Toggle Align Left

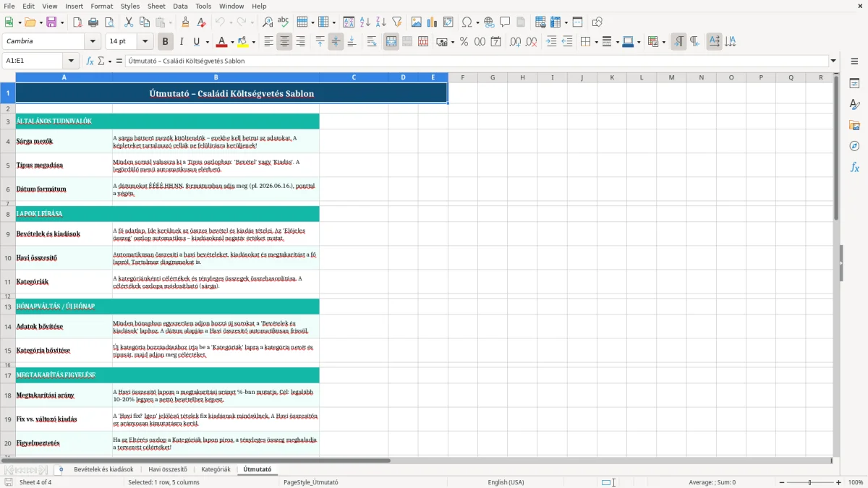coord(268,42)
